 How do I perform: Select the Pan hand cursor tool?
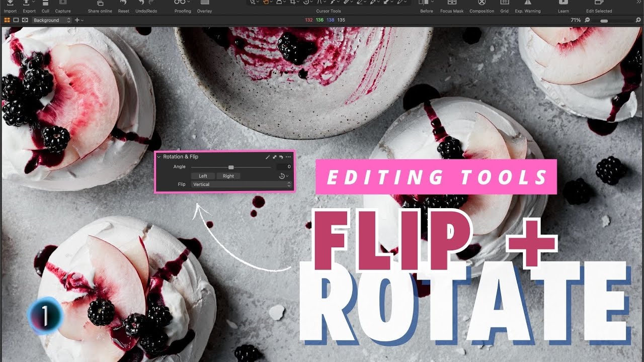coord(266,3)
